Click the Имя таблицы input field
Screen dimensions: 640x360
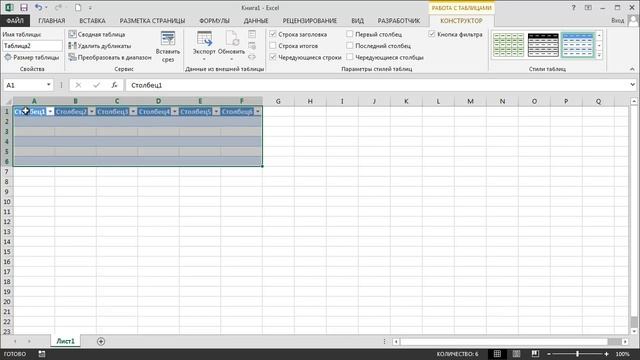tap(32, 46)
